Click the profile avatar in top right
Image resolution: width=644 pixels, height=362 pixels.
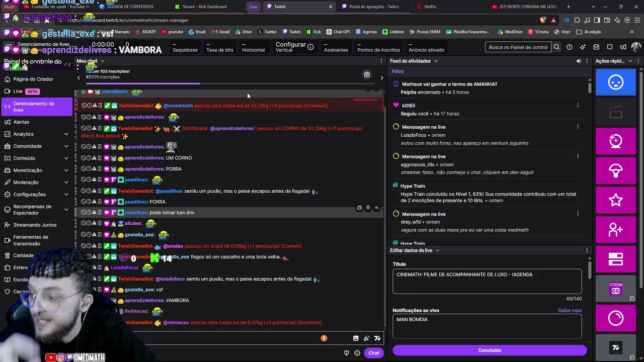(x=636, y=47)
